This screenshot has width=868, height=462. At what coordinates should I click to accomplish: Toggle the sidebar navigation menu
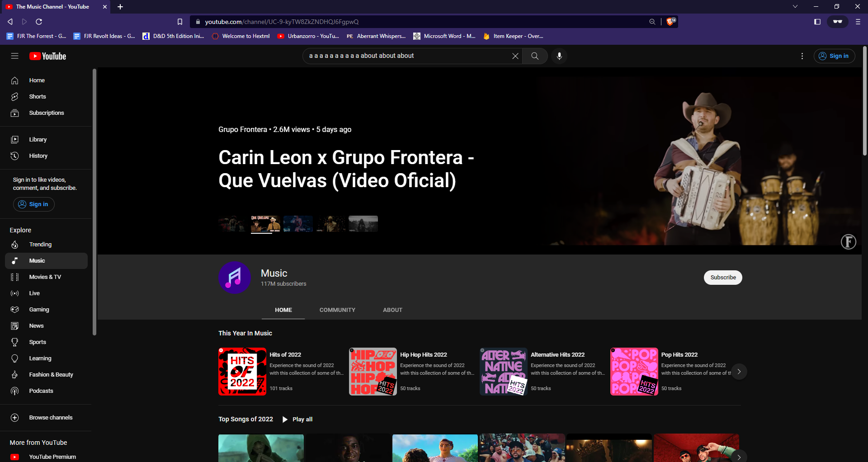14,56
